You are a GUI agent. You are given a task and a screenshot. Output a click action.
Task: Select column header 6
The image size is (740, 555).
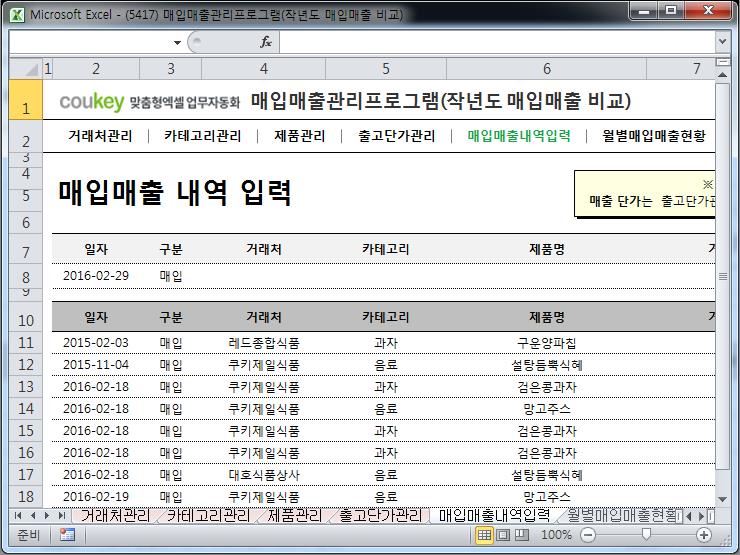point(547,69)
